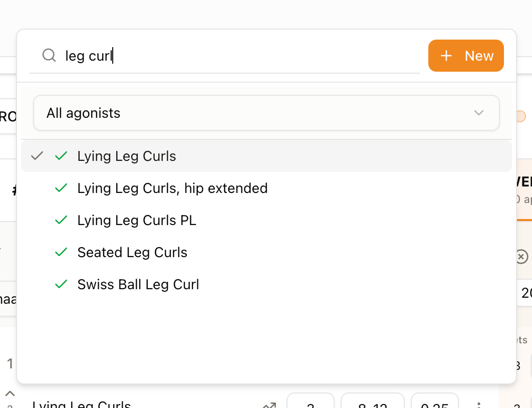Screen dimensions: 532x408
Task: Click the search magnifier icon
Action: (x=49, y=55)
